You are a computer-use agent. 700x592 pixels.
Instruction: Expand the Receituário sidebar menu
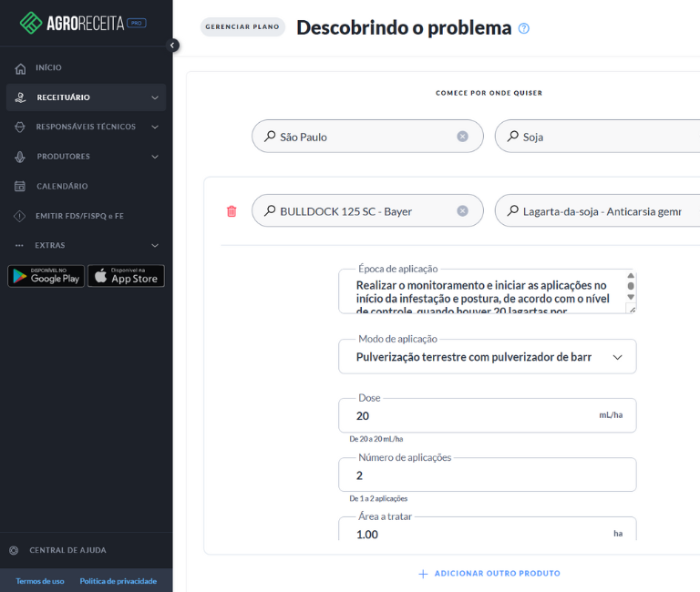86,97
